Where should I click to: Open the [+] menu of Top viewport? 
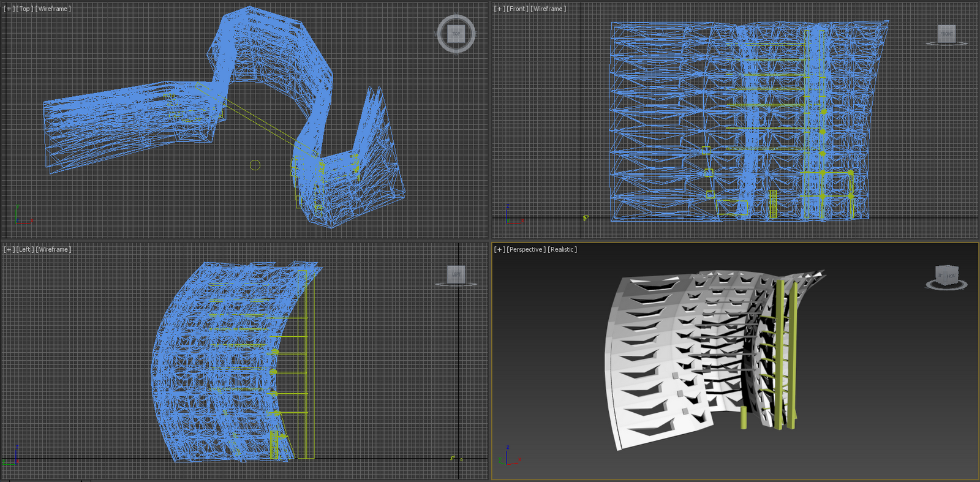tap(9, 9)
